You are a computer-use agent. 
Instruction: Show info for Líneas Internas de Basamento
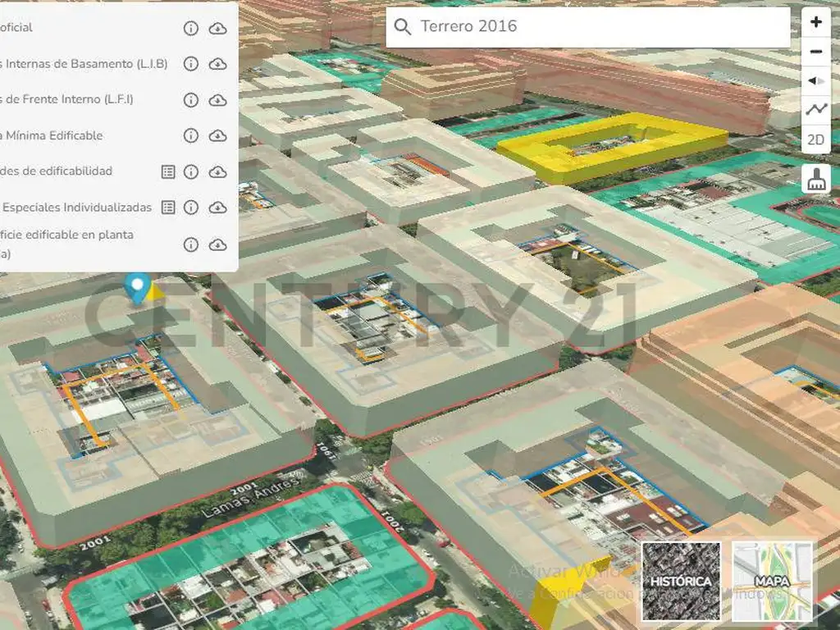point(190,64)
